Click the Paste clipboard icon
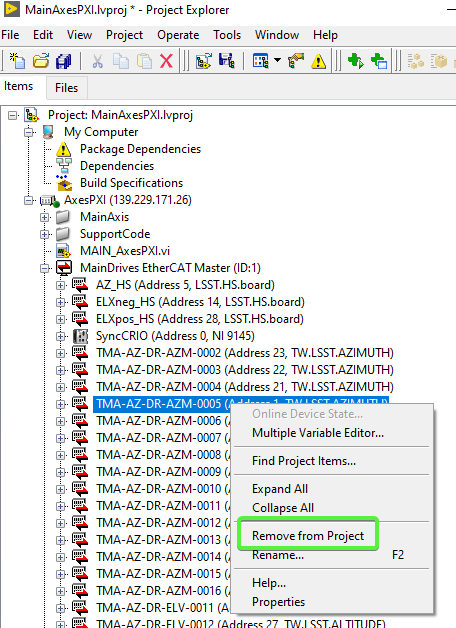The width and height of the screenshot is (456, 628). 144,61
